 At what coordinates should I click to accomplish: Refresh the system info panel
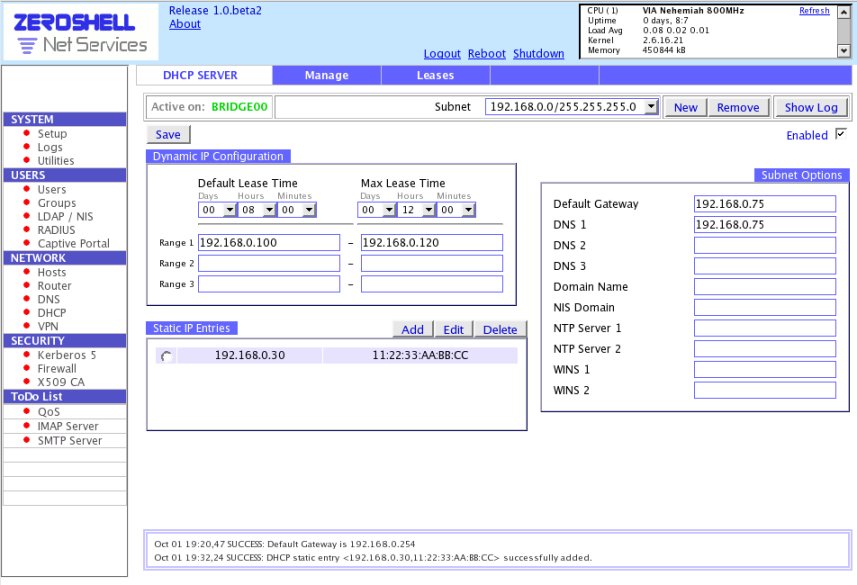[814, 11]
